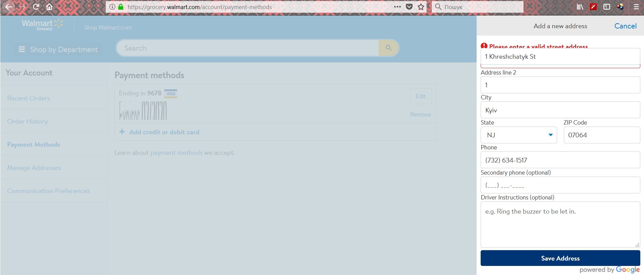Show site security info via padlock icon
The height and width of the screenshot is (275, 644).
point(121,7)
